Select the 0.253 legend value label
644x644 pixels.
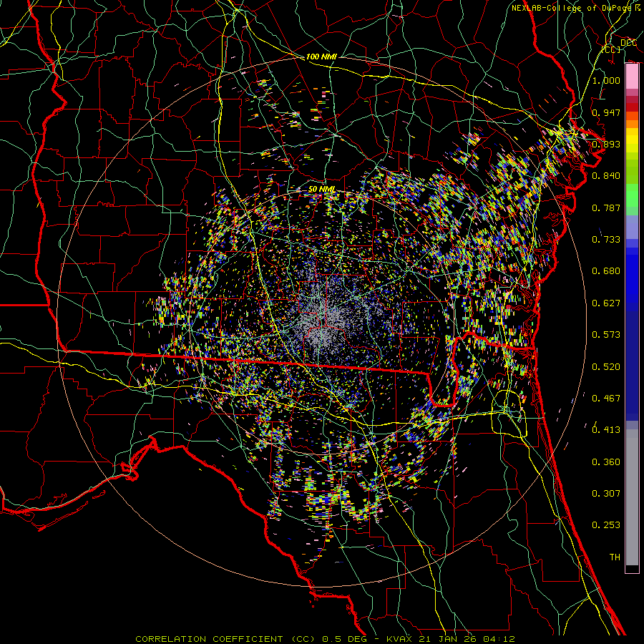click(x=606, y=525)
